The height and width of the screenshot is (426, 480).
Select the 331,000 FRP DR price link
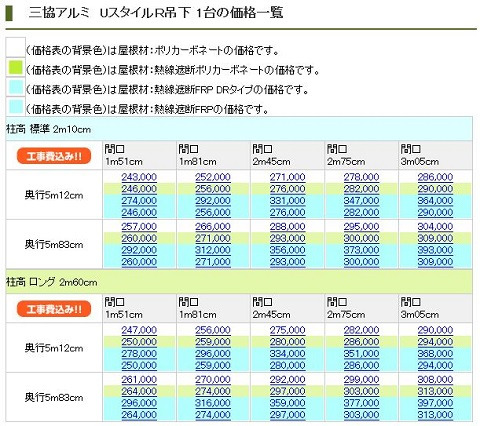tap(287, 201)
